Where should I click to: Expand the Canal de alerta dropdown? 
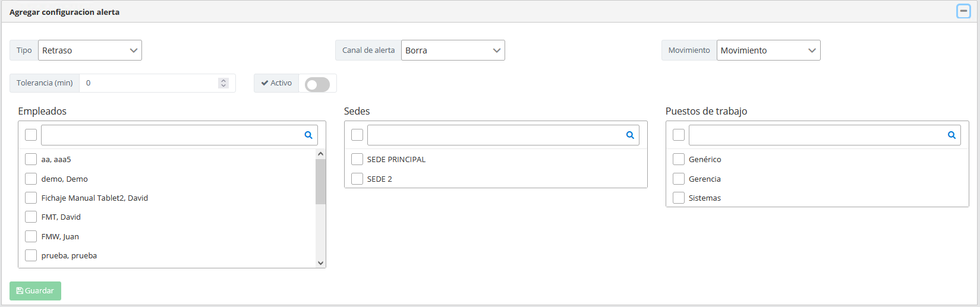click(453, 50)
